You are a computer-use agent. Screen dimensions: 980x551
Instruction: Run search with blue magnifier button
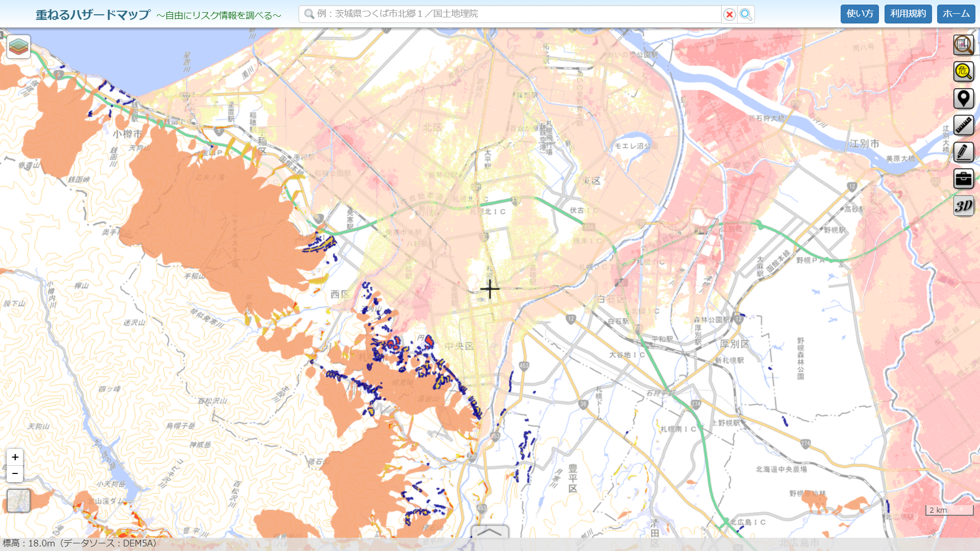tap(746, 14)
